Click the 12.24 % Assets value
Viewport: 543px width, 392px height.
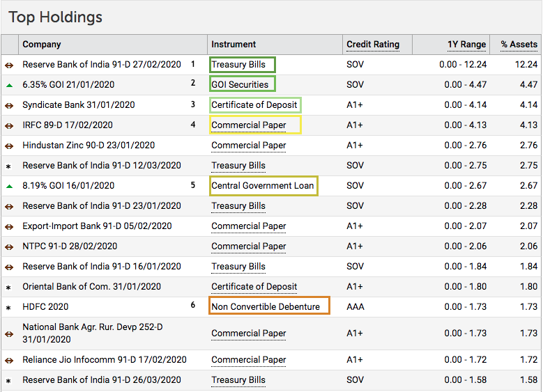pyautogui.click(x=526, y=65)
